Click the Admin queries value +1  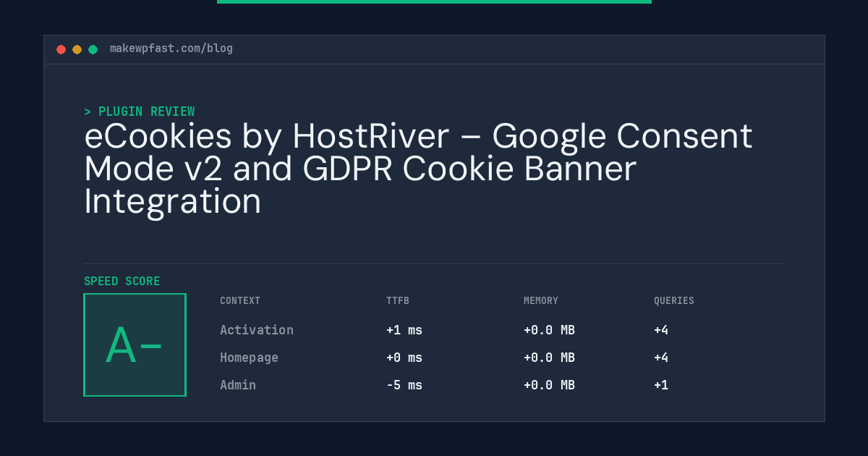(661, 385)
